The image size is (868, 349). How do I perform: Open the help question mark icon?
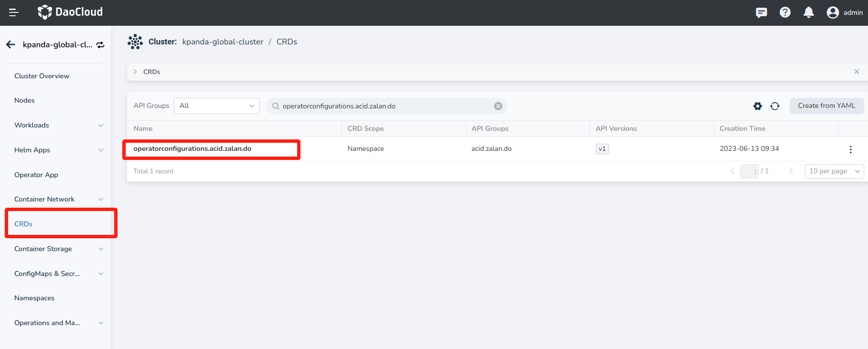[x=785, y=12]
